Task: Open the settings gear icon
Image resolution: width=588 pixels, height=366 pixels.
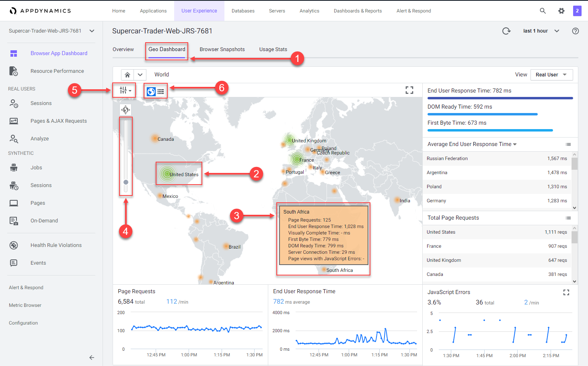Action: pyautogui.click(x=561, y=11)
